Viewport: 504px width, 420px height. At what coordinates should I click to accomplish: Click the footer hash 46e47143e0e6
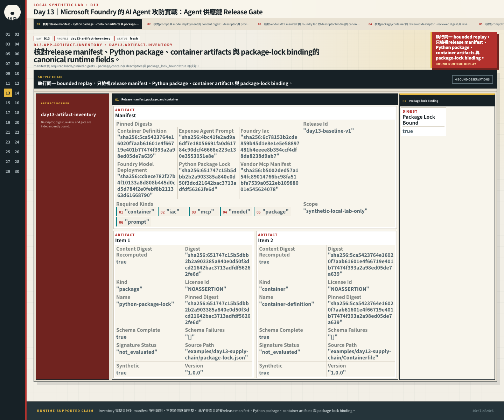point(483,411)
